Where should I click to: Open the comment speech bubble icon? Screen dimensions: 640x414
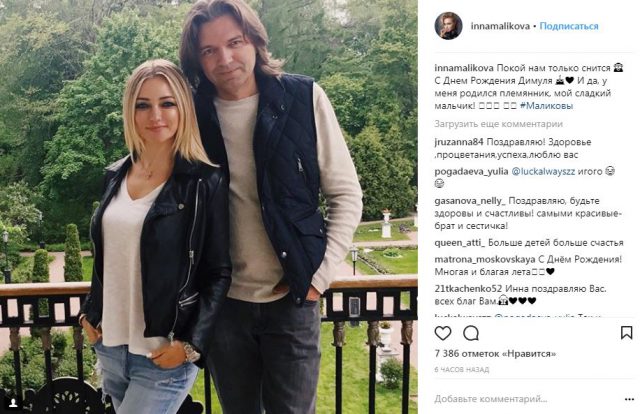471,334
